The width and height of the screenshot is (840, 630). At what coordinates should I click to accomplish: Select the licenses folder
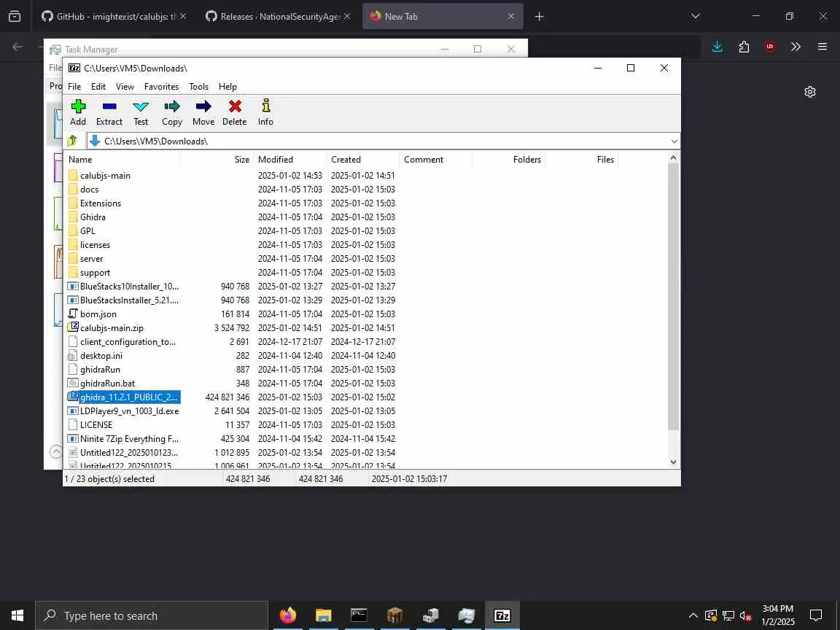(95, 245)
